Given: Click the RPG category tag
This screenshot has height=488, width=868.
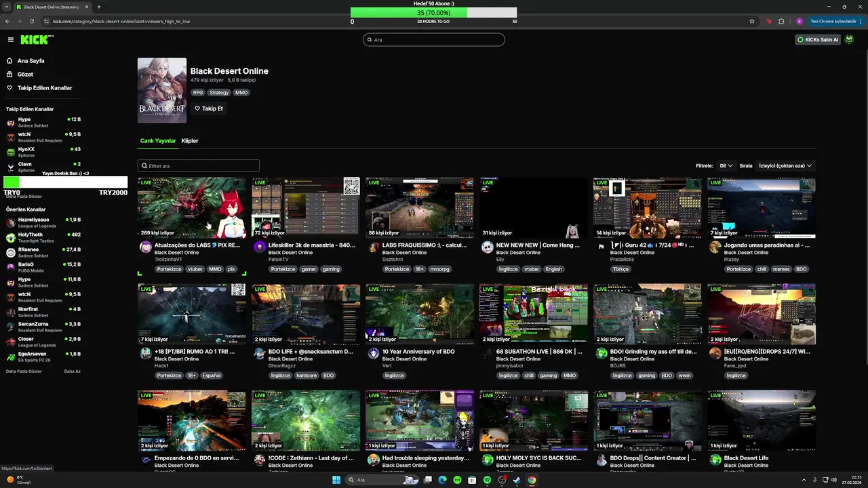Looking at the screenshot, I should 198,93.
